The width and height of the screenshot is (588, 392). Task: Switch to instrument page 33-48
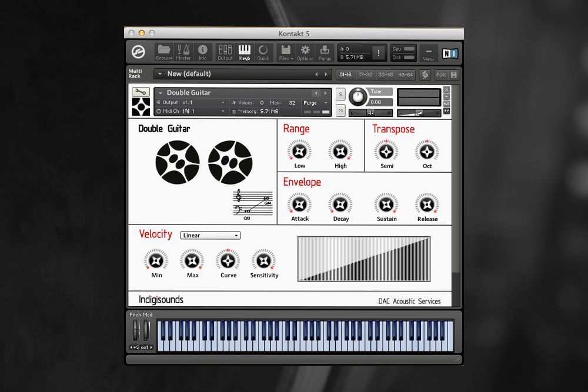tap(386, 75)
